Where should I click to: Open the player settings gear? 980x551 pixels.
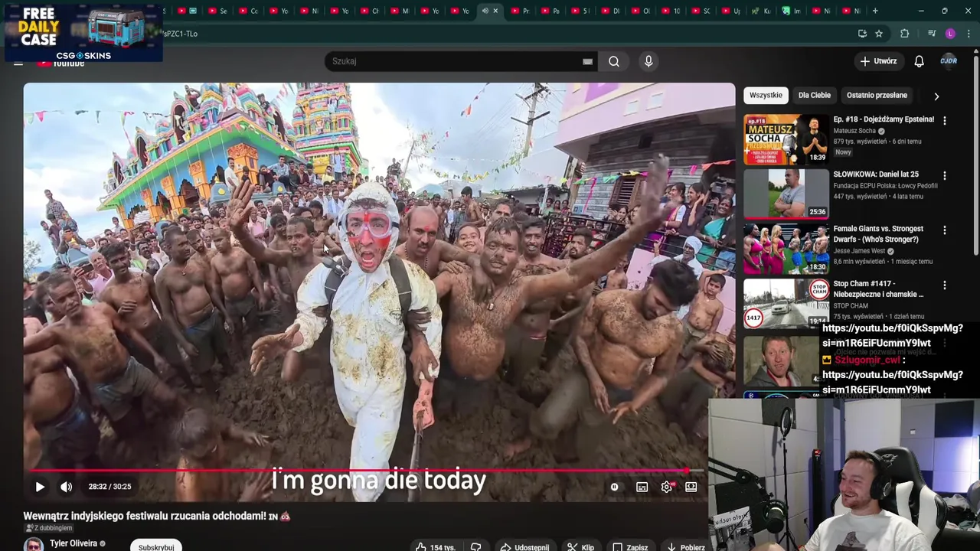pos(667,487)
